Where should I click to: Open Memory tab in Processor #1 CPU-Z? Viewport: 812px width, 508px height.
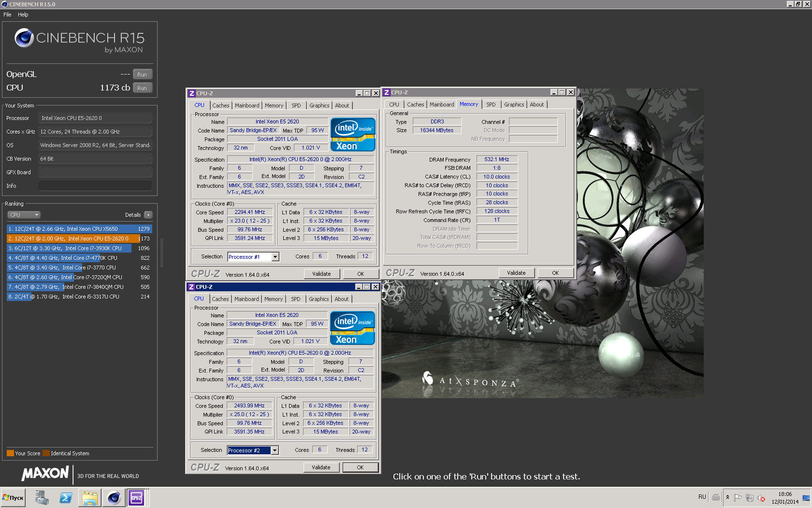pyautogui.click(x=274, y=105)
